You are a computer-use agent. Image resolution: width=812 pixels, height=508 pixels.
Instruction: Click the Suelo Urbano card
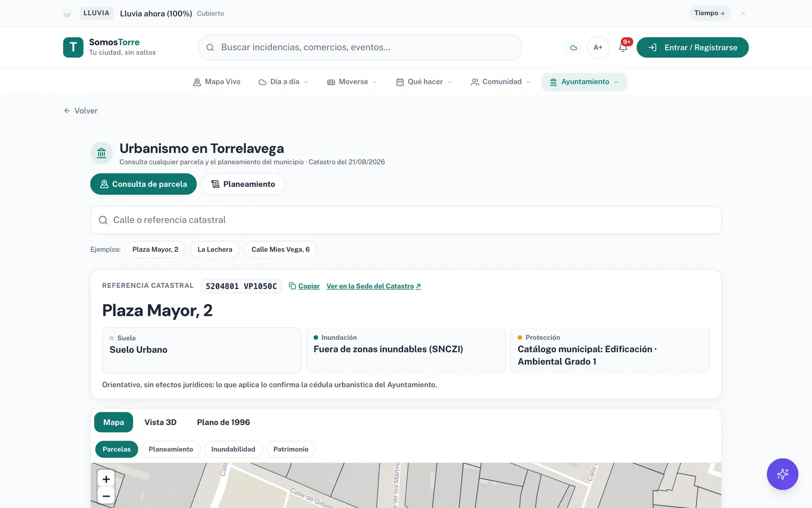point(202,351)
